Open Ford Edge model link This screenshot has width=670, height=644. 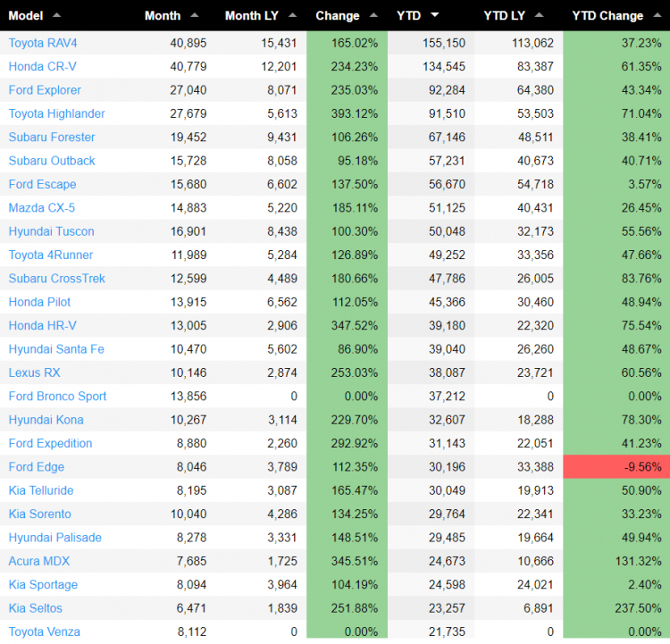pyautogui.click(x=37, y=466)
